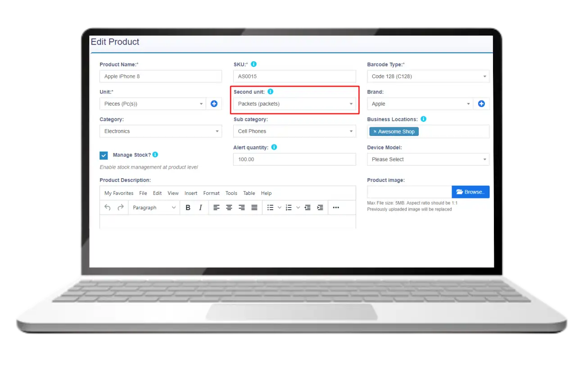588x387 pixels.
Task: Redo the last editor action
Action: pyautogui.click(x=120, y=207)
